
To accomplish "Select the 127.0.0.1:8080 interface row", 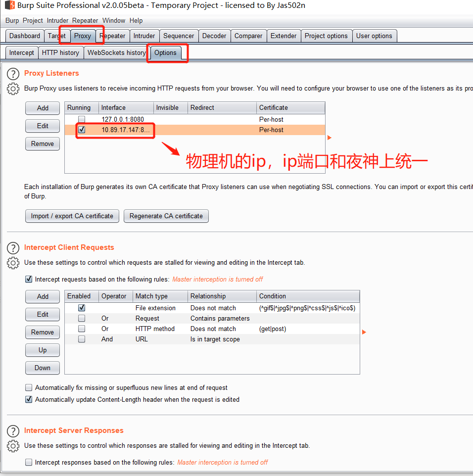I will pos(195,119).
